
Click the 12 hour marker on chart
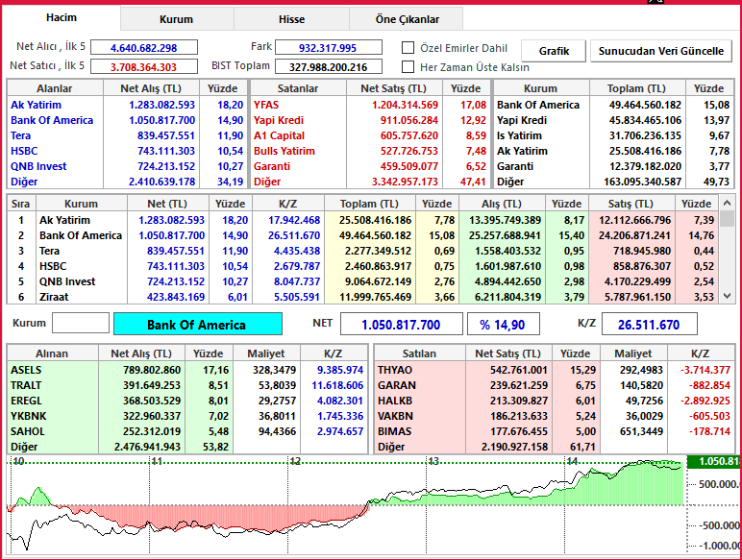(x=295, y=461)
